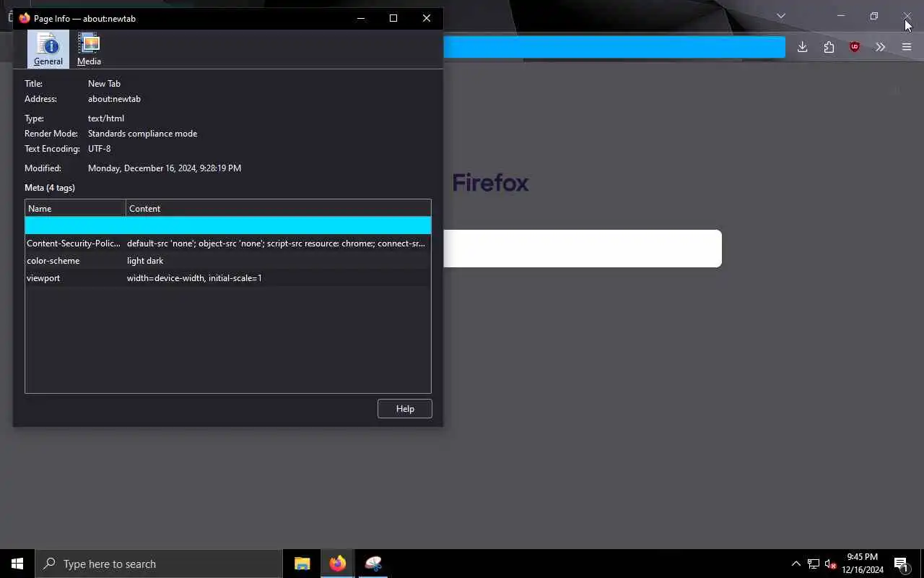
Task: Click the 'light dark' content cell
Action: click(145, 261)
